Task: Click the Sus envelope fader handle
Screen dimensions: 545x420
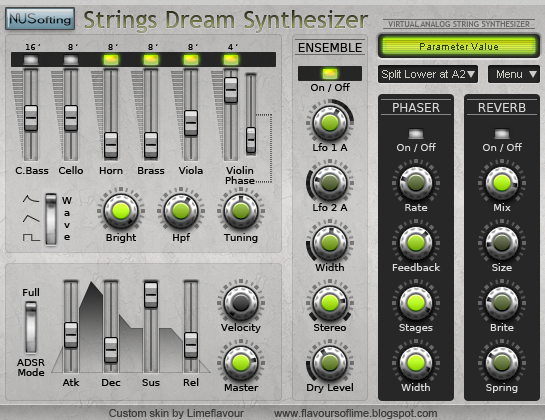Action: pos(151,295)
